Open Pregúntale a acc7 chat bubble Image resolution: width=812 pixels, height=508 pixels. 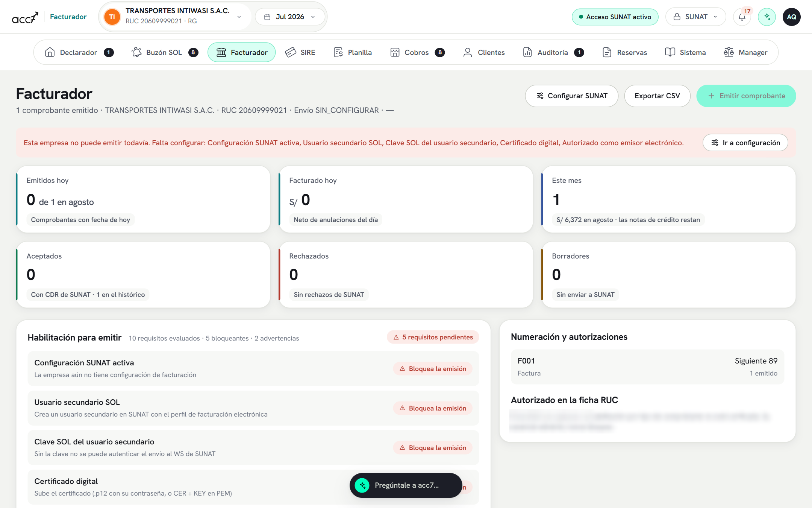pos(406,485)
